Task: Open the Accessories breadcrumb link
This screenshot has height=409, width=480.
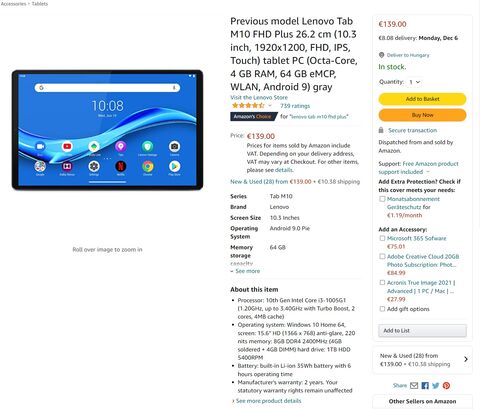Action: pyautogui.click(x=13, y=4)
